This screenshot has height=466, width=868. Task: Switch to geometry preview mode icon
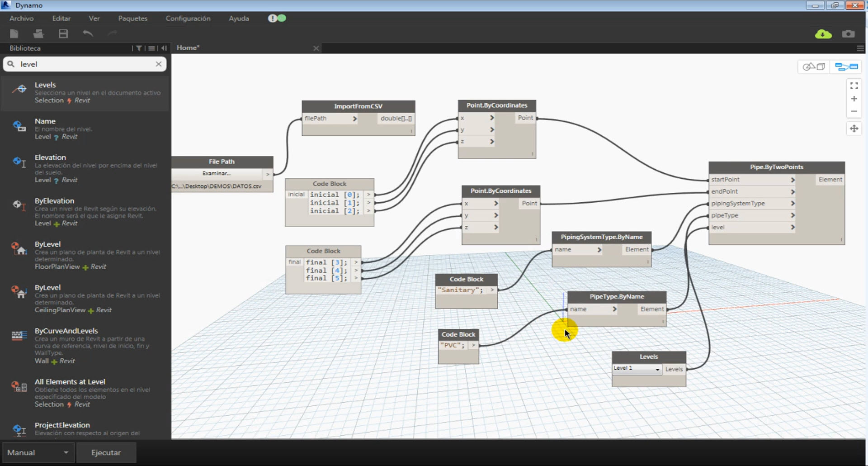click(x=813, y=66)
